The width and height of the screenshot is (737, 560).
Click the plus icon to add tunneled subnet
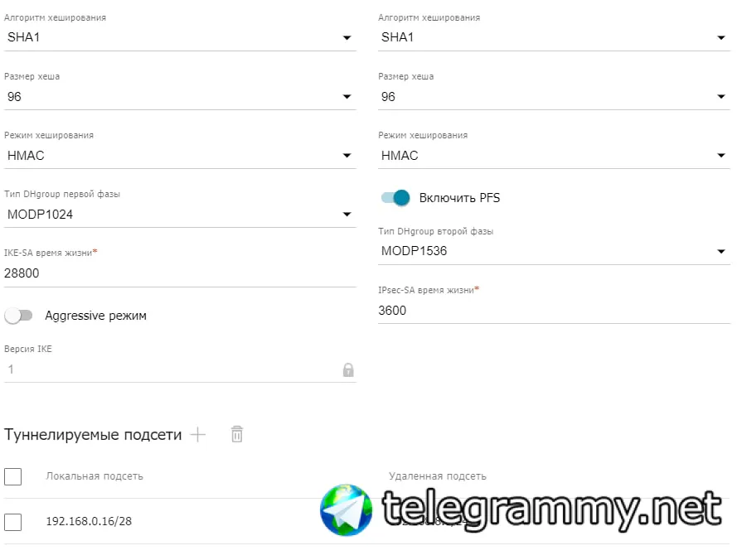click(x=198, y=435)
